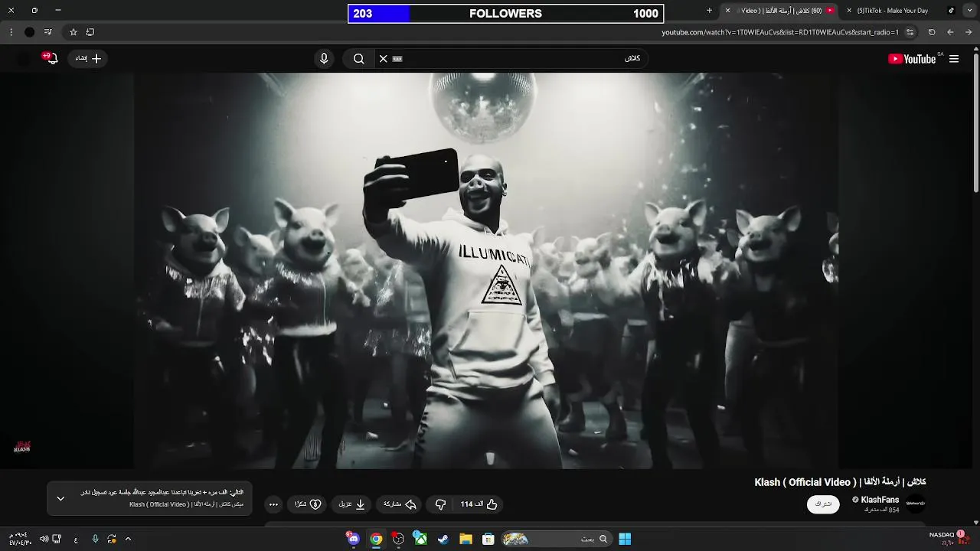Subscribe to KlashFans channel
The height and width of the screenshot is (551, 980).
[x=823, y=504]
